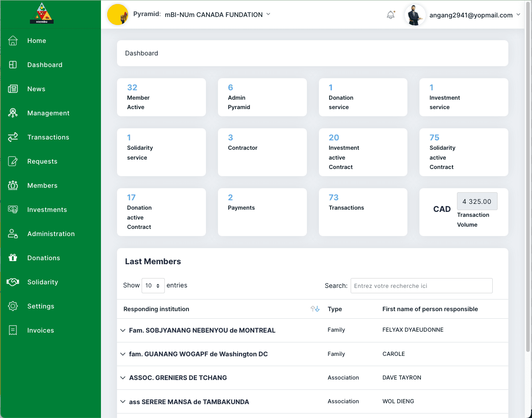Click the Donations gift icon
This screenshot has height=418, width=532.
[x=13, y=258]
